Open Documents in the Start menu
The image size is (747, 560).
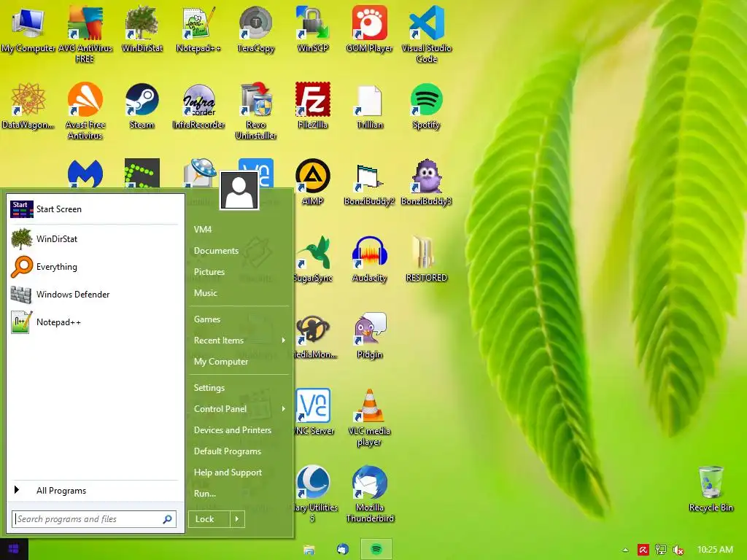pos(216,251)
